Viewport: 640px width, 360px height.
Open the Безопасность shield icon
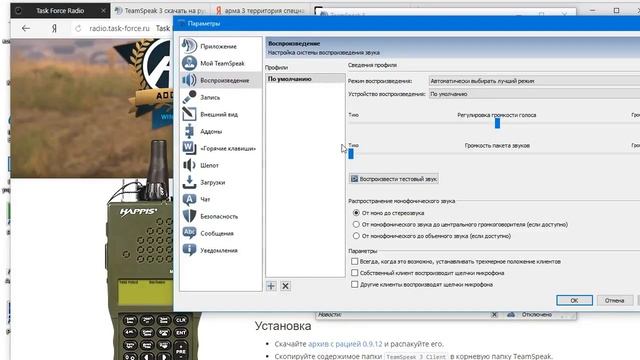pyautogui.click(x=189, y=216)
